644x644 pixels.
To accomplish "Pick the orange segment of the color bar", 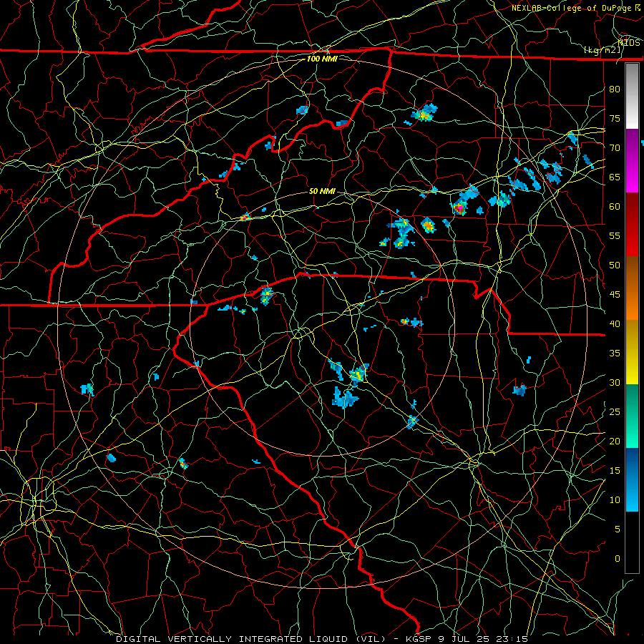I will (632, 304).
